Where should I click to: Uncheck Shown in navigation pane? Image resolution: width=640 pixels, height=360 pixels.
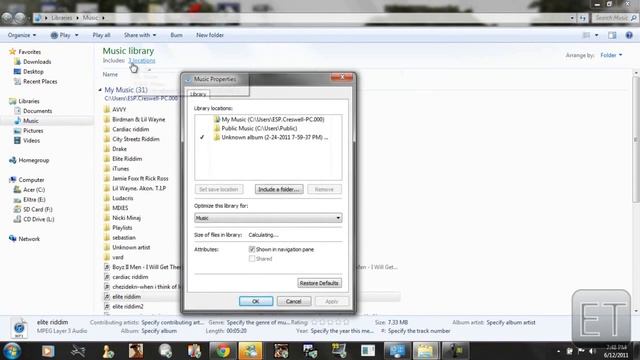[x=252, y=249]
